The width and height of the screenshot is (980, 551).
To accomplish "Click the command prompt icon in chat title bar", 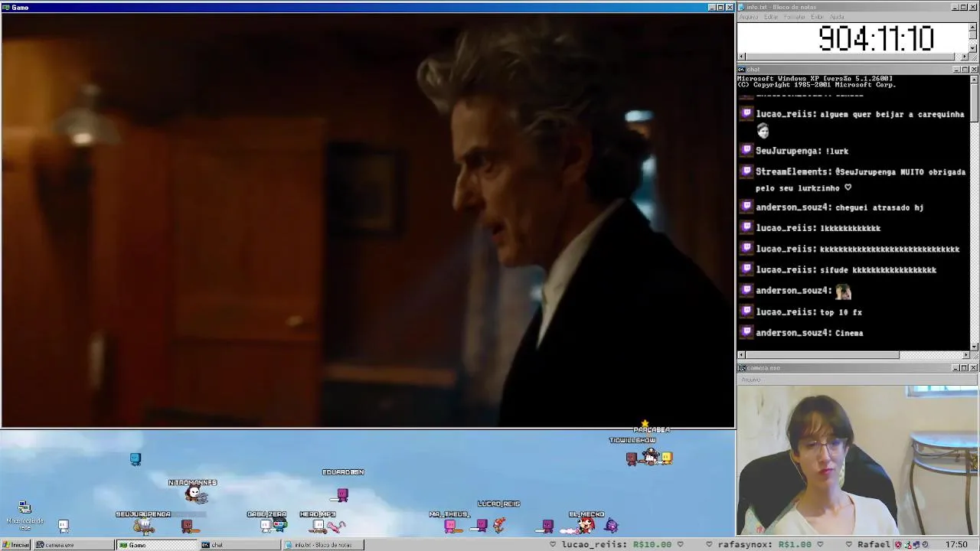I will [x=741, y=70].
